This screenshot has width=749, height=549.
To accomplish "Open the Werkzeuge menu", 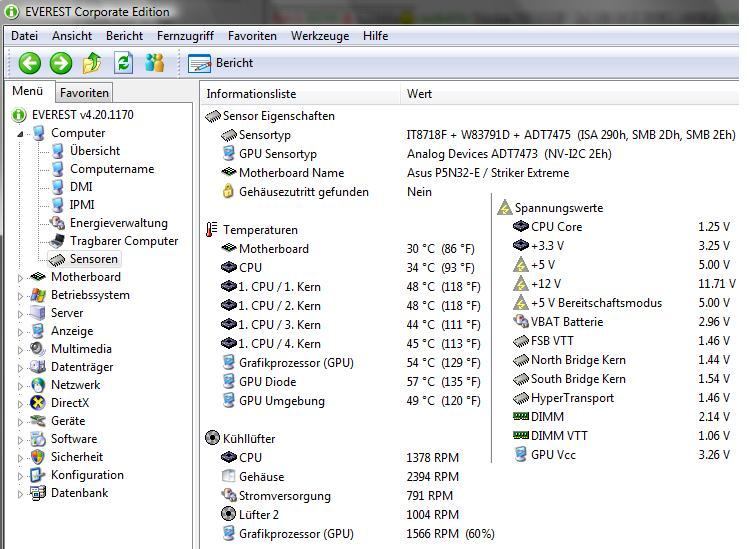I will click(320, 36).
